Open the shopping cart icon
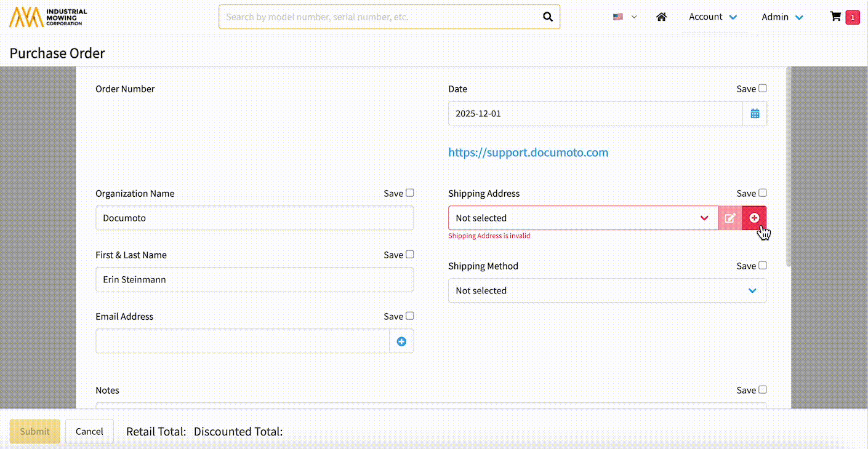Image resolution: width=868 pixels, height=449 pixels. pyautogui.click(x=835, y=17)
